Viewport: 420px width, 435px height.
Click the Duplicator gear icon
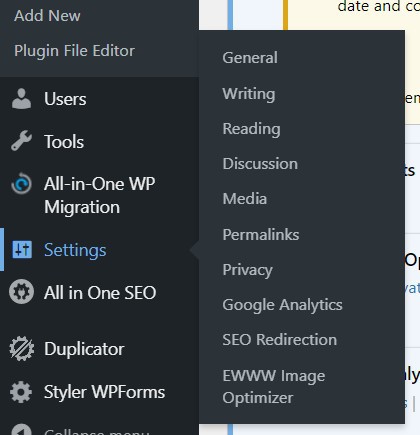point(21,349)
